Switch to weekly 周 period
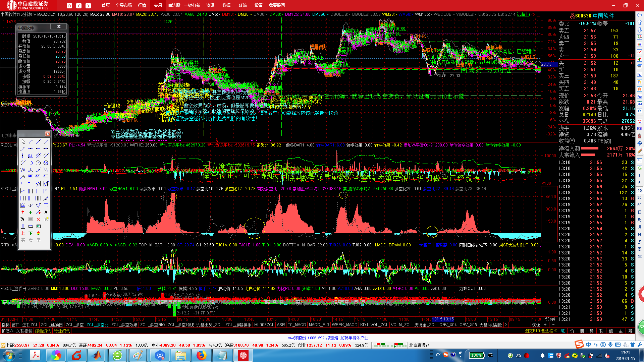644x362 pixels. click(x=640, y=220)
